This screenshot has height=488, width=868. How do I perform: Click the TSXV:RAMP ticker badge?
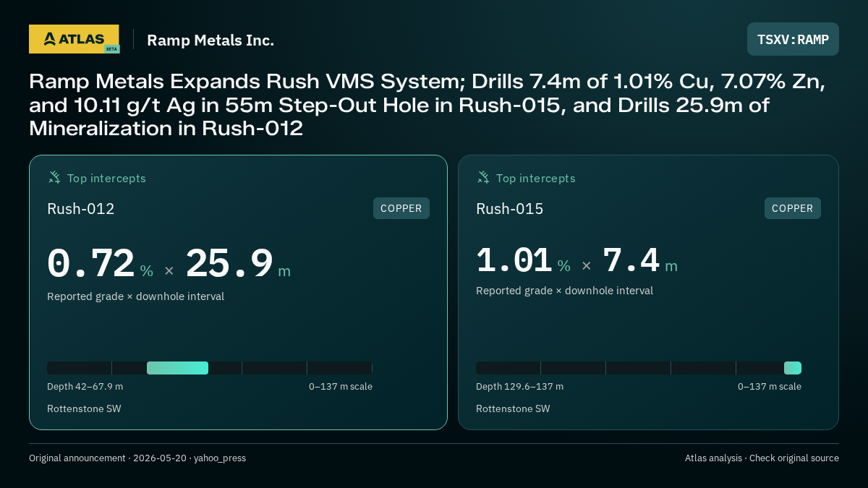click(x=793, y=39)
